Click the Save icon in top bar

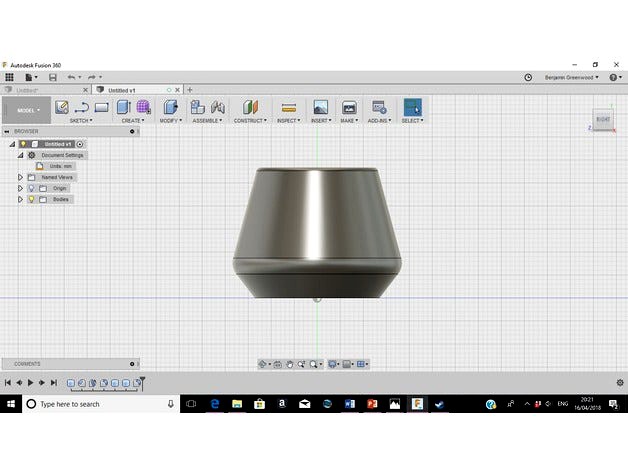tap(53, 77)
